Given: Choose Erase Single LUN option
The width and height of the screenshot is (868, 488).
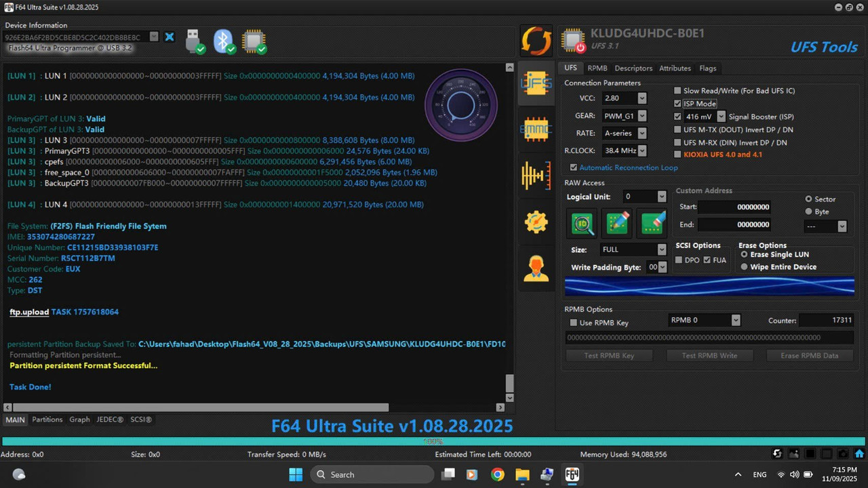Looking at the screenshot, I should click(x=744, y=254).
